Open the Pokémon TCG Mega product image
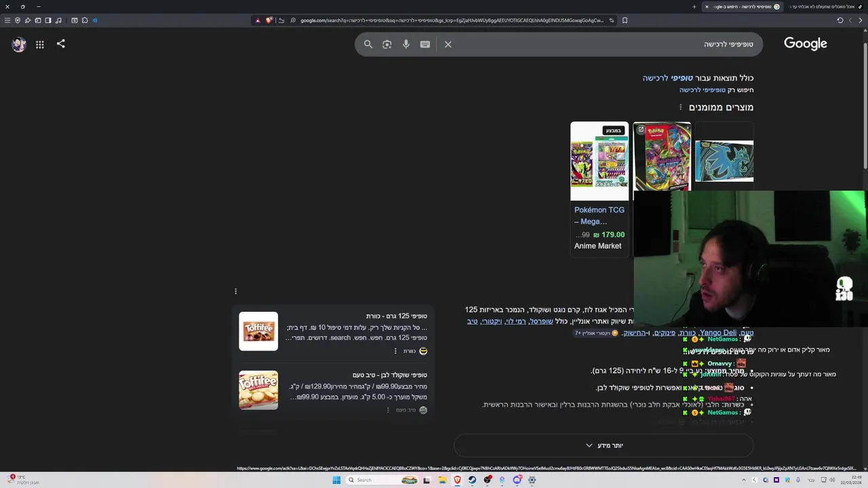 coord(599,161)
